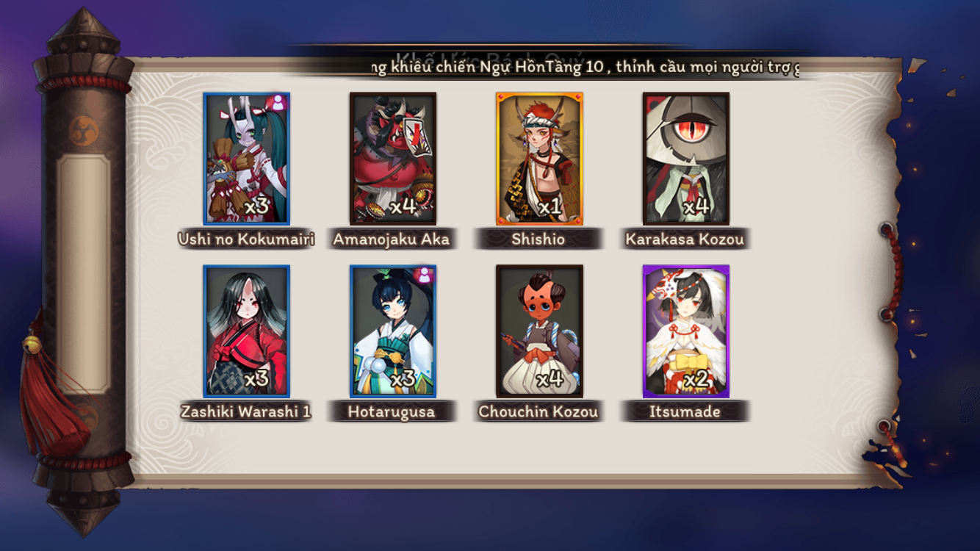Select the Chouchin Kozou card portrait

click(539, 331)
